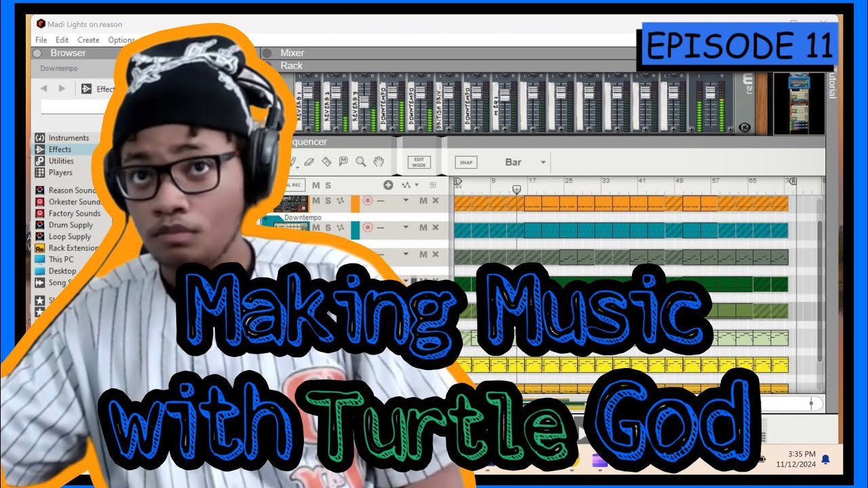The image size is (868, 488).
Task: Open the File menu
Action: click(x=41, y=40)
